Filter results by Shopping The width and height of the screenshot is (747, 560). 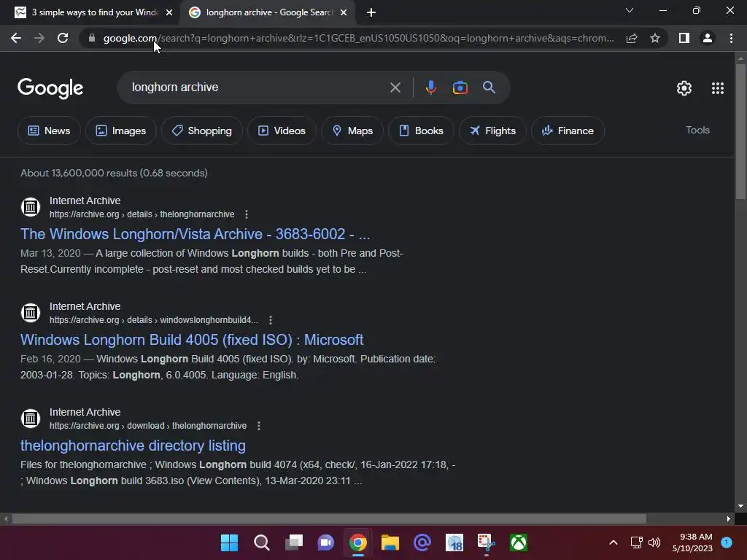pos(202,131)
